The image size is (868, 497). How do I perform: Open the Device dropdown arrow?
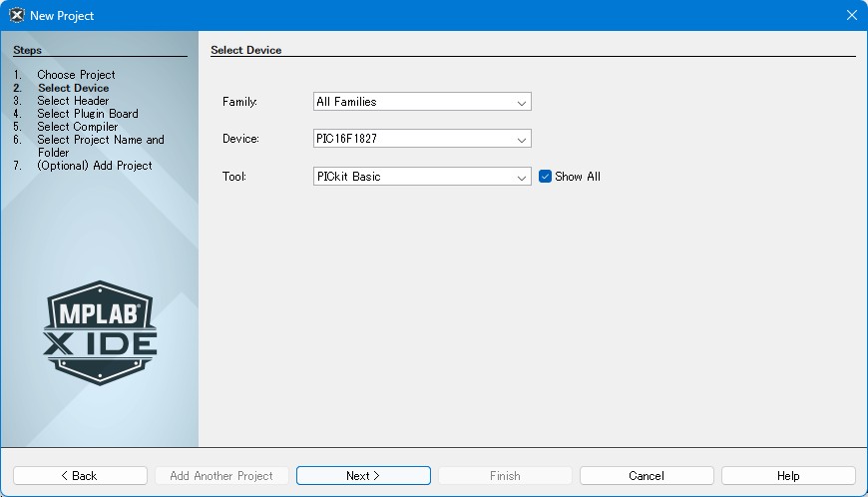521,140
